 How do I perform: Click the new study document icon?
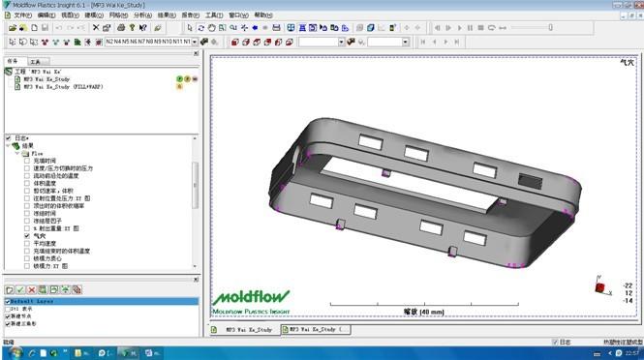35,28
